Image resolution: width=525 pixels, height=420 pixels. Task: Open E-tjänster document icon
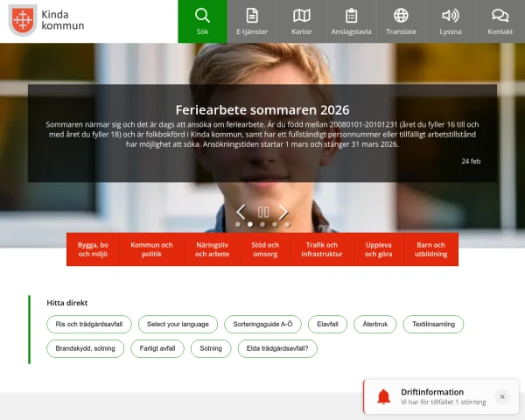pos(252,17)
